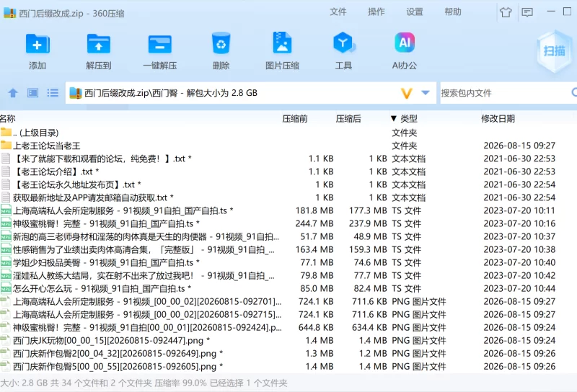The height and width of the screenshot is (392, 577).
Task: Click the folder icon of .. (上级目录)
Action: [x=6, y=132]
